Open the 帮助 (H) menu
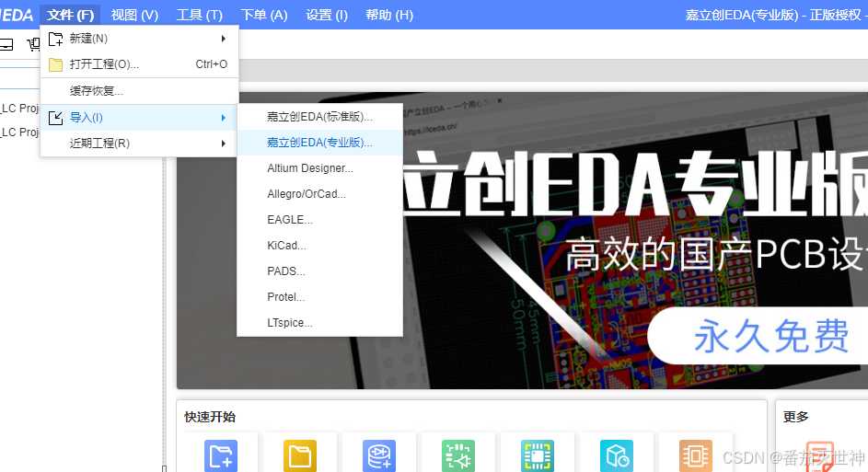Image resolution: width=868 pixels, height=472 pixels. 389,15
